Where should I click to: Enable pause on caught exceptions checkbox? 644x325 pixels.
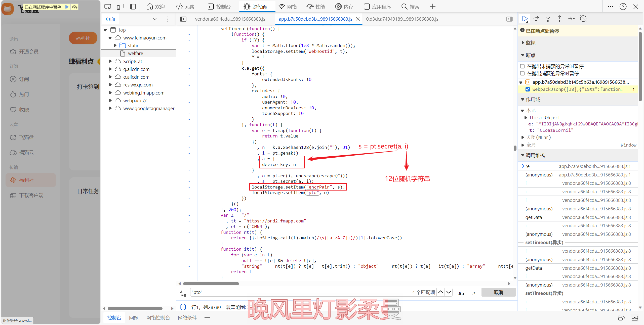(x=522, y=73)
